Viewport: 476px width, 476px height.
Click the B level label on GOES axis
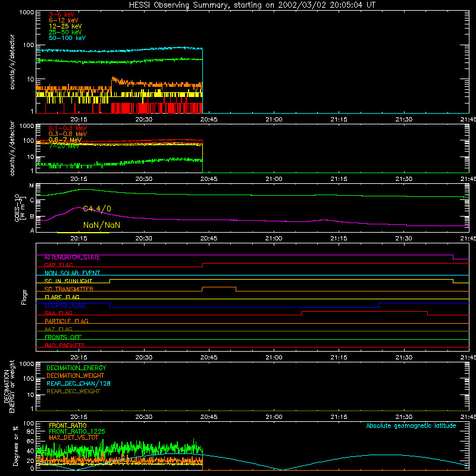(x=32, y=217)
